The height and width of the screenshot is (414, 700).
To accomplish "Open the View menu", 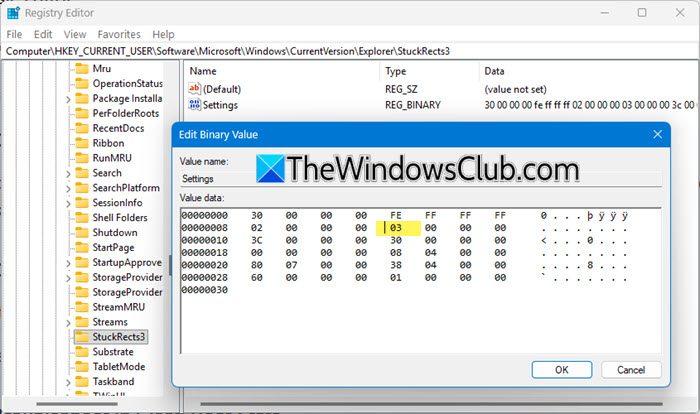I will click(x=75, y=34).
